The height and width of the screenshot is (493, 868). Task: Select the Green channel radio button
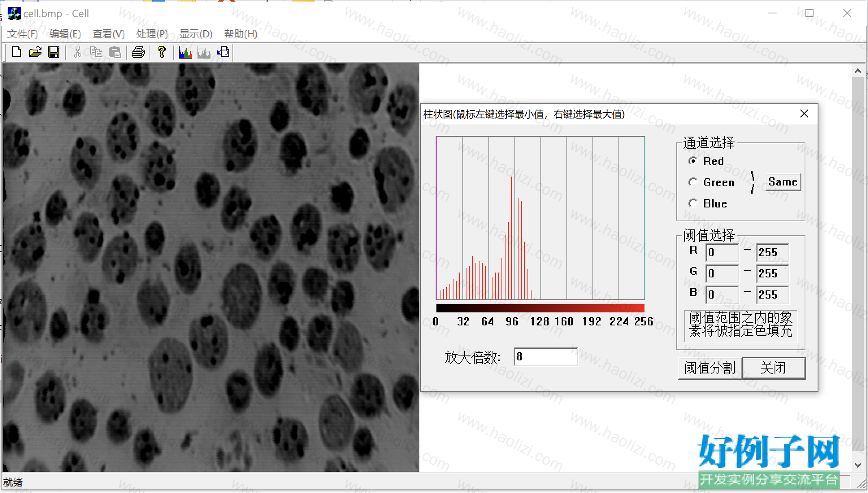pyautogui.click(x=693, y=182)
